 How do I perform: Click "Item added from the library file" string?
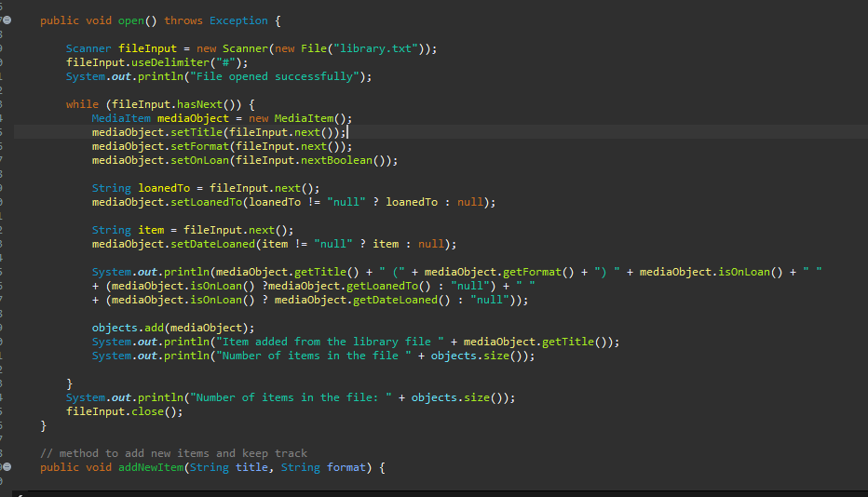click(x=330, y=342)
